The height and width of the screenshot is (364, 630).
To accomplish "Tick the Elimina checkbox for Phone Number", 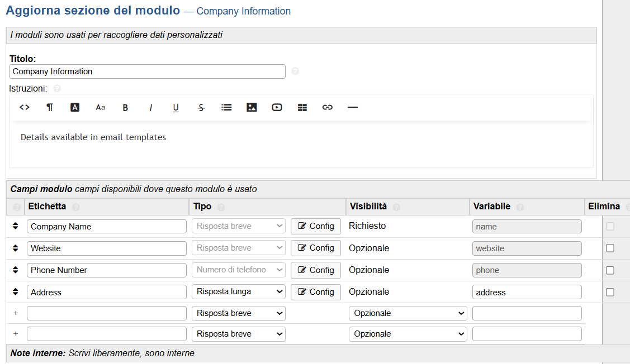I will pyautogui.click(x=610, y=270).
